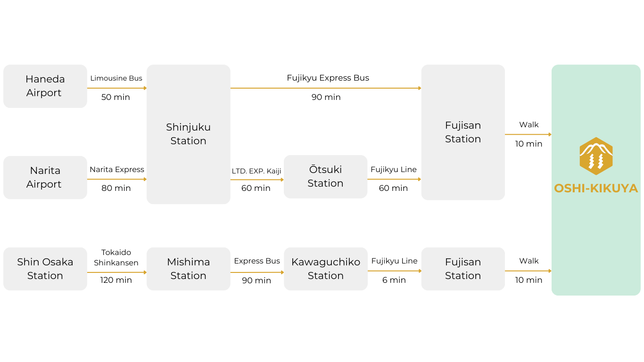Click the Express Bus label near Mishima
Image resolution: width=644 pixels, height=362 pixels.
click(x=257, y=261)
